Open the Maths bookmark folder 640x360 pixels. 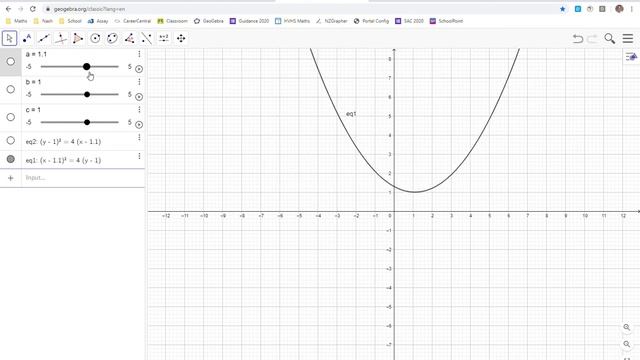tap(16, 21)
